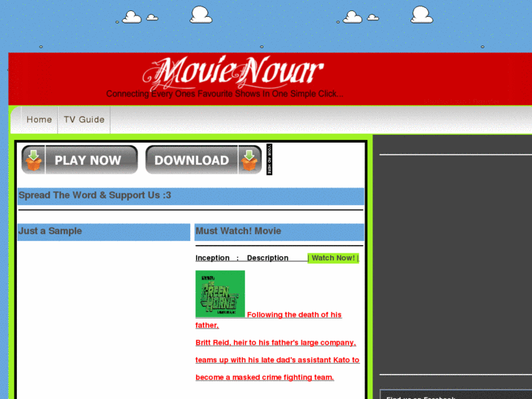Click 'Britt Reid, heir to his father's' link
The height and width of the screenshot is (399, 532).
[276, 343]
